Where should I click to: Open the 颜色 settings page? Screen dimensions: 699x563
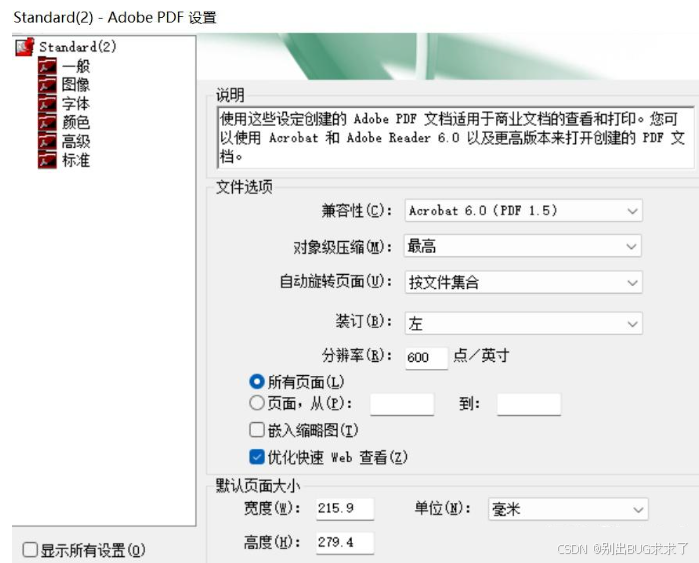76,122
